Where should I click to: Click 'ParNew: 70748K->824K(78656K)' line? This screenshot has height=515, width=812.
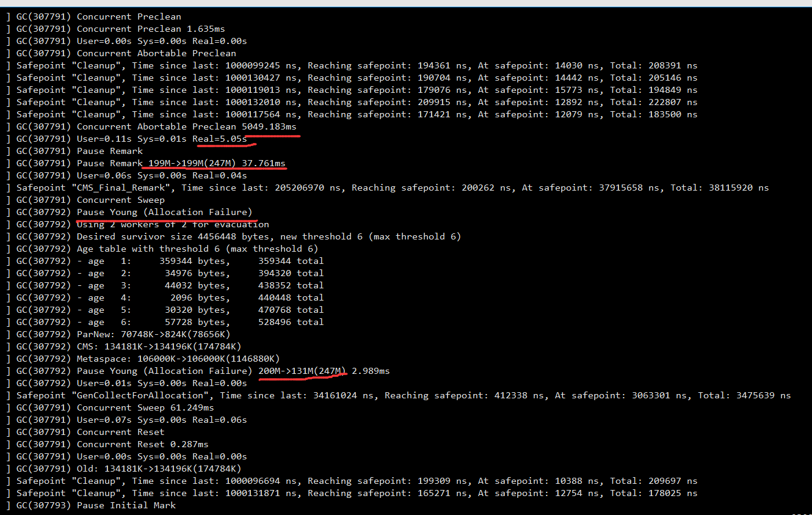point(118,334)
